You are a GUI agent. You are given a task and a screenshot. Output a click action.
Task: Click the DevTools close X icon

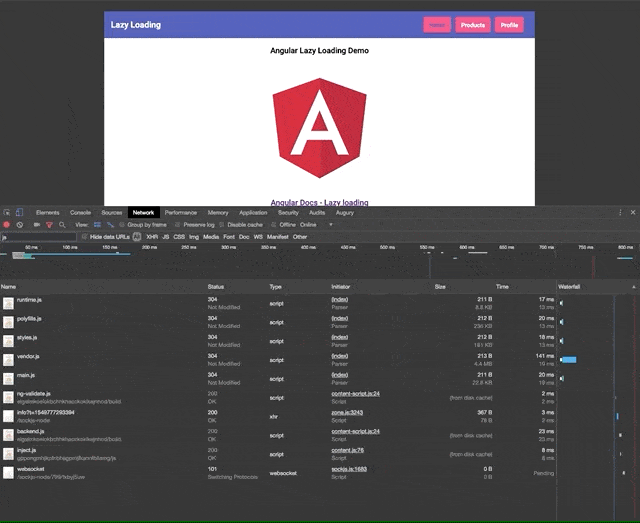pos(632,213)
